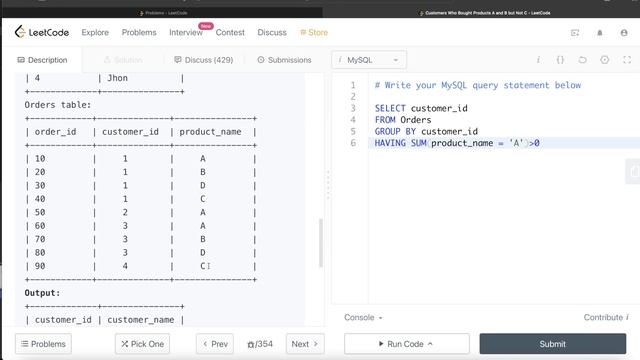The height and width of the screenshot is (360, 640).
Task: Click the feedback icon at editor edge
Action: (633, 171)
